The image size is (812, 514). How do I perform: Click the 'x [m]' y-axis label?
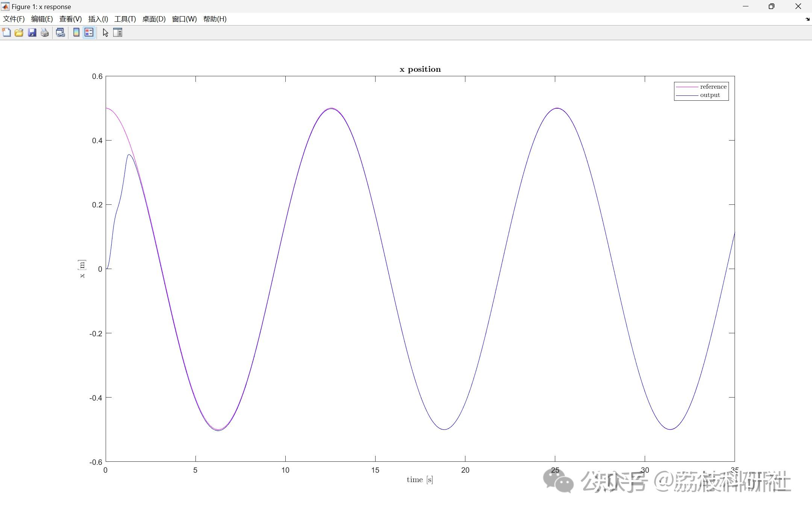click(82, 269)
